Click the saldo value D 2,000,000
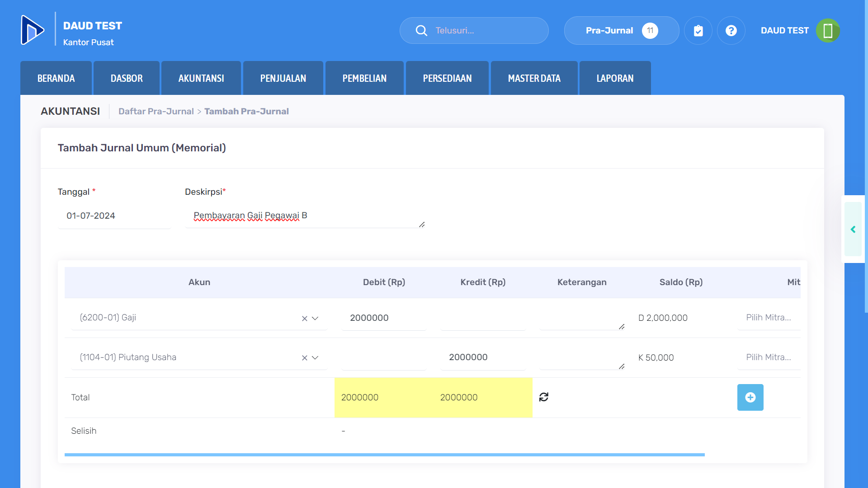Image resolution: width=868 pixels, height=488 pixels. pos(663,318)
